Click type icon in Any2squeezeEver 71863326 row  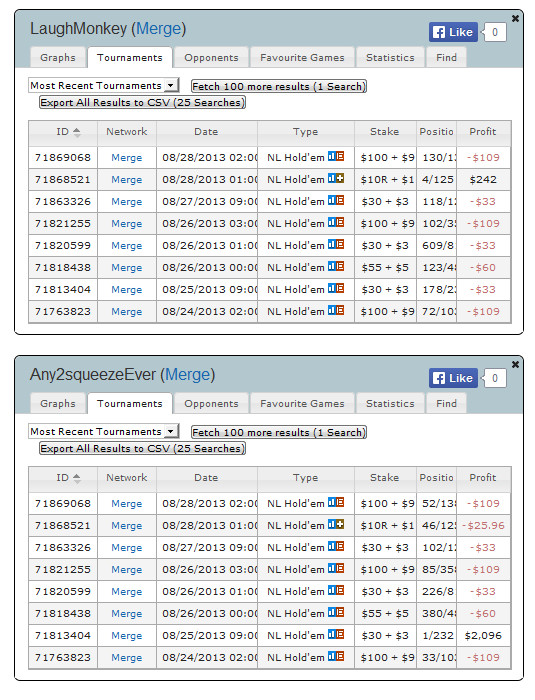pyautogui.click(x=336, y=546)
